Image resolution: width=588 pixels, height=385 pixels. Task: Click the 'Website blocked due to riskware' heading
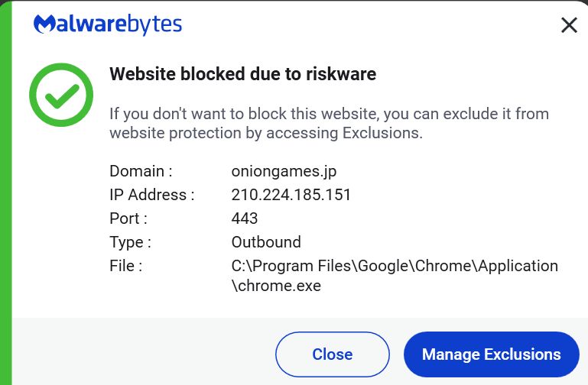coord(242,74)
